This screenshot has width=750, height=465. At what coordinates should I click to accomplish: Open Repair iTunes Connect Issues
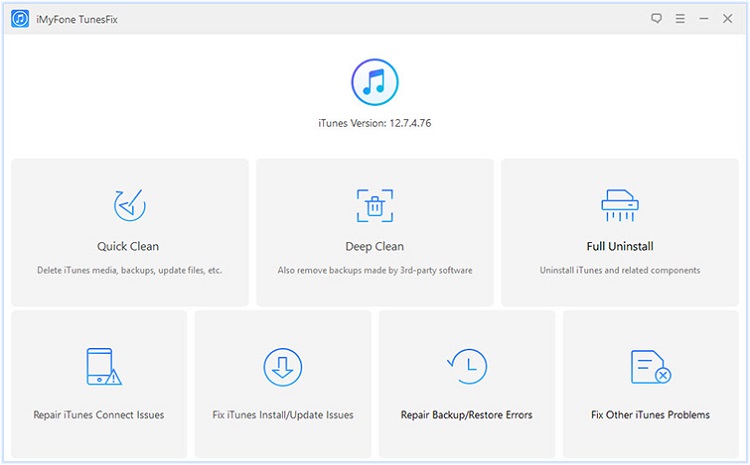click(x=99, y=384)
